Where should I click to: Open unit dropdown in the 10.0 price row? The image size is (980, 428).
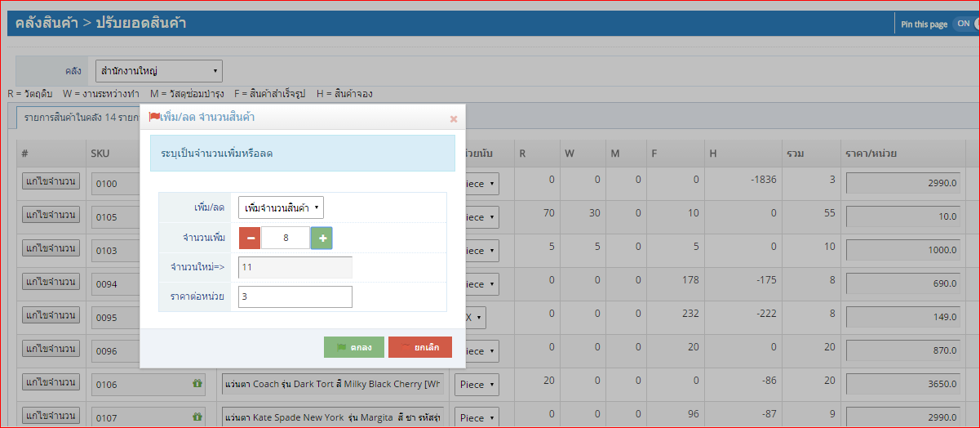click(x=482, y=217)
